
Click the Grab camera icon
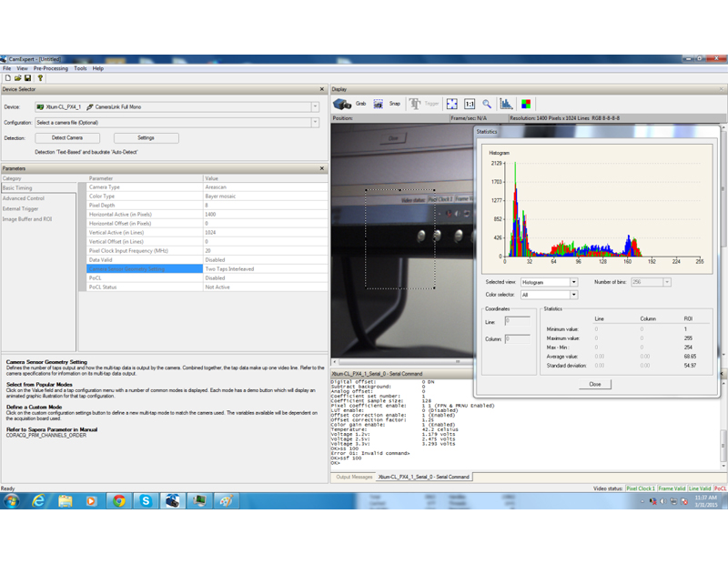342,104
